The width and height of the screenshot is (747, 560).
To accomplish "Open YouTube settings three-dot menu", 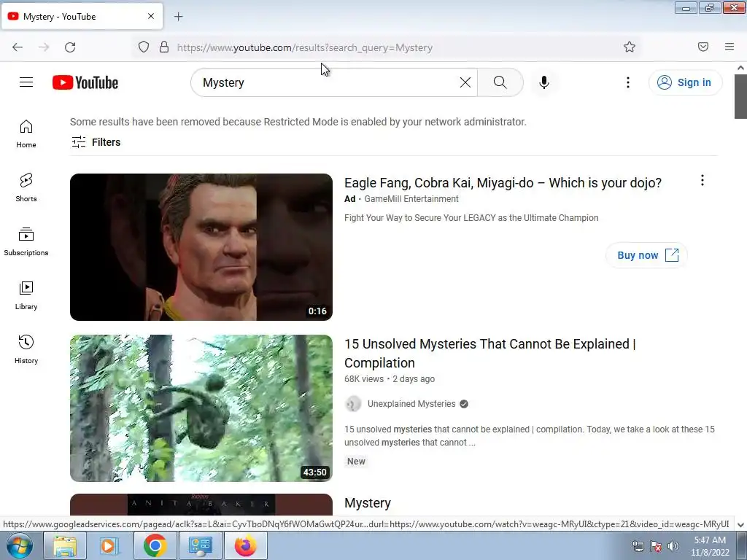I will click(628, 82).
